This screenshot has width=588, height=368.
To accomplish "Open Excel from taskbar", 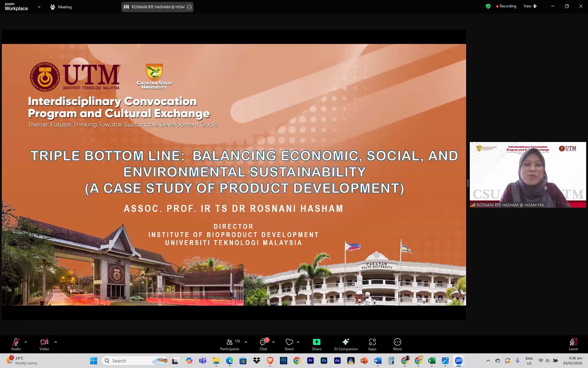I will click(x=432, y=361).
